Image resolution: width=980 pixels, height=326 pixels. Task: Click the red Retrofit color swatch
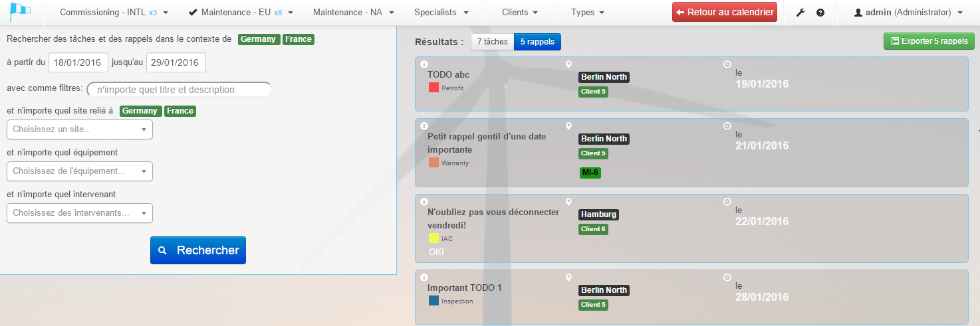(x=433, y=88)
